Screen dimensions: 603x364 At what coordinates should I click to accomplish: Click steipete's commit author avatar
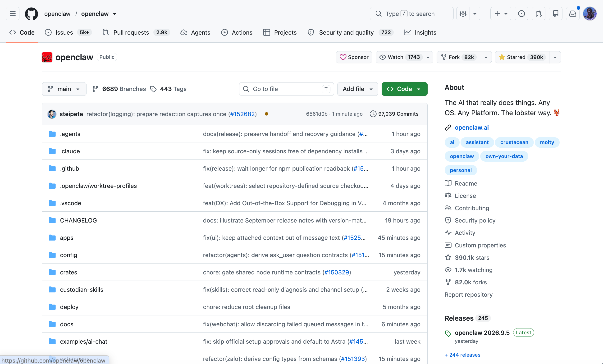(52, 114)
